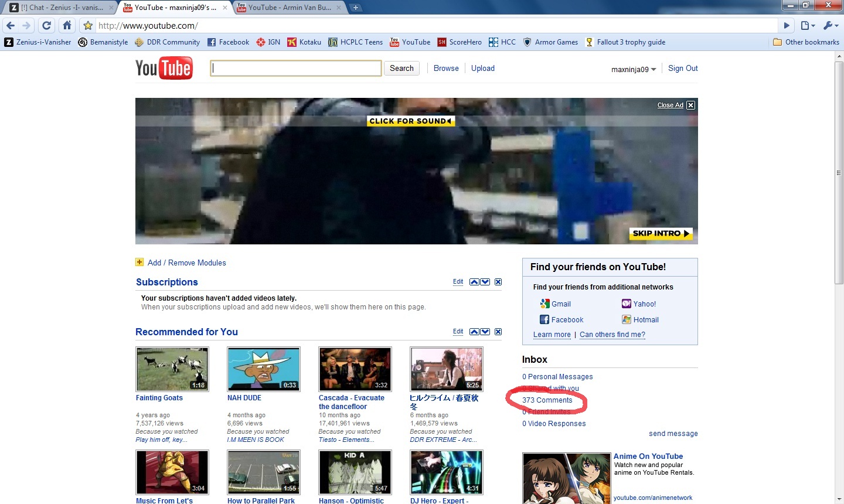Open the Armor Games bookmark

click(x=550, y=42)
